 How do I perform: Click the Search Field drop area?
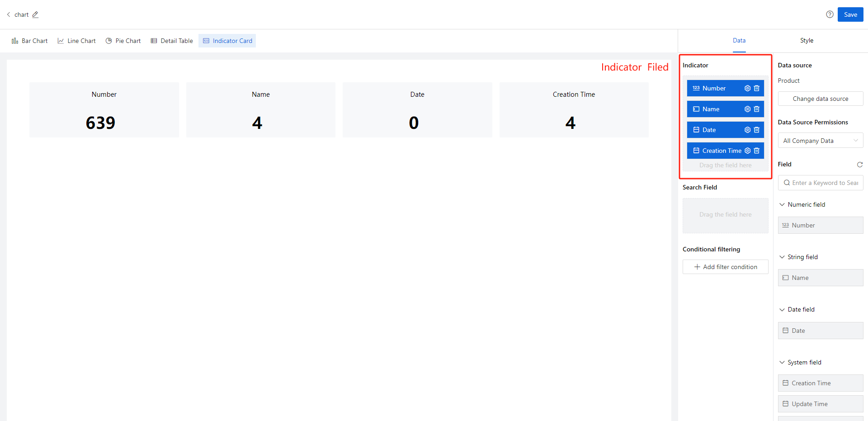pyautogui.click(x=725, y=215)
